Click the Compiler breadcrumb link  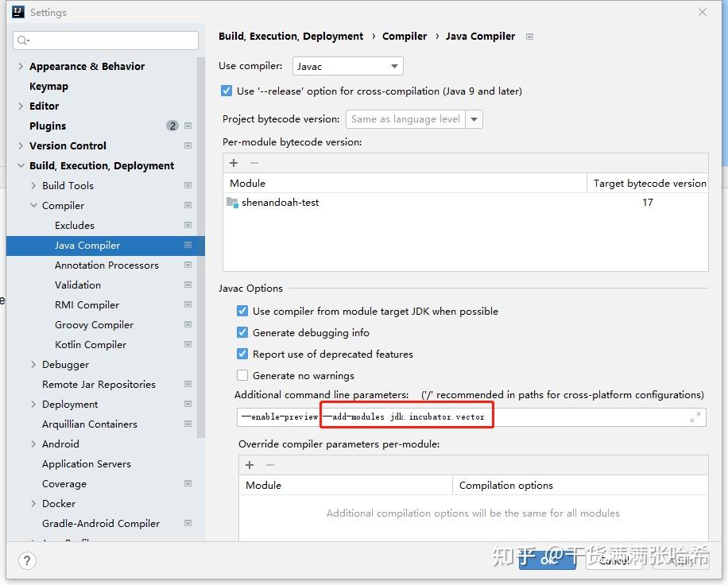(405, 37)
